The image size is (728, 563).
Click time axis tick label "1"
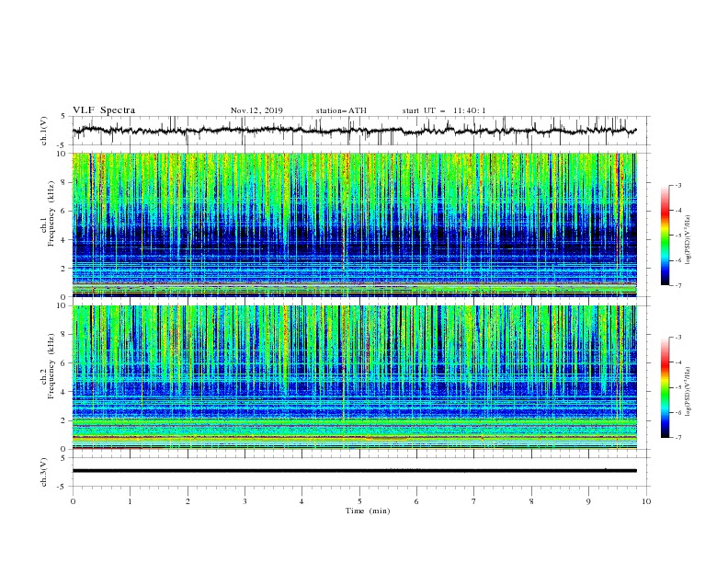(130, 501)
